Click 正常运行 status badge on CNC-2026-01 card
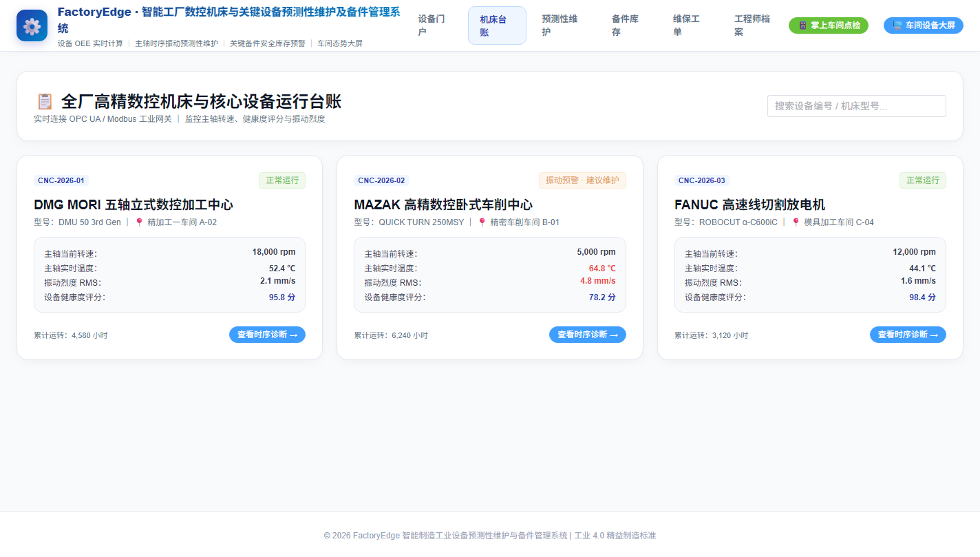Viewport: 980px width, 557px height. tap(282, 180)
